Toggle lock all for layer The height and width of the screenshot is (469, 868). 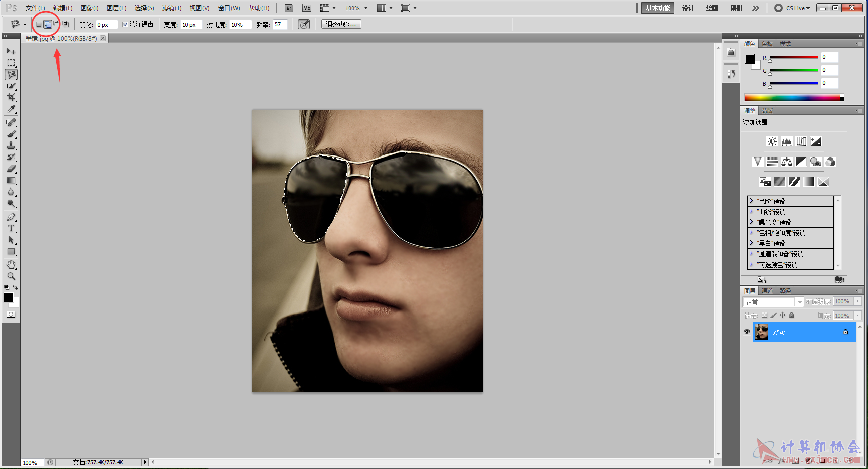coord(792,315)
